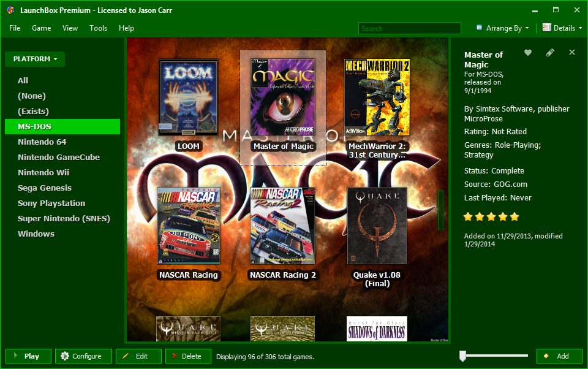Click the game grid vertical scrollbar thumb

point(441,210)
